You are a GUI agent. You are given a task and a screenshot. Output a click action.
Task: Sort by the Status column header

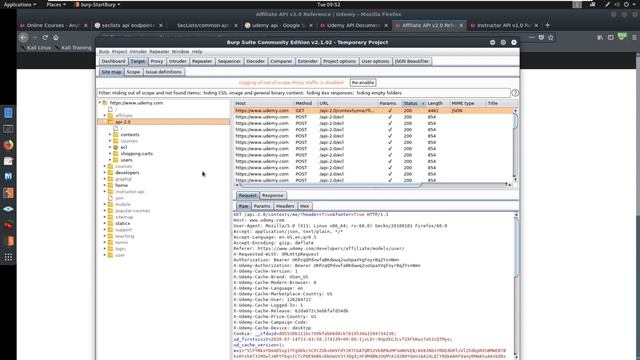413,103
